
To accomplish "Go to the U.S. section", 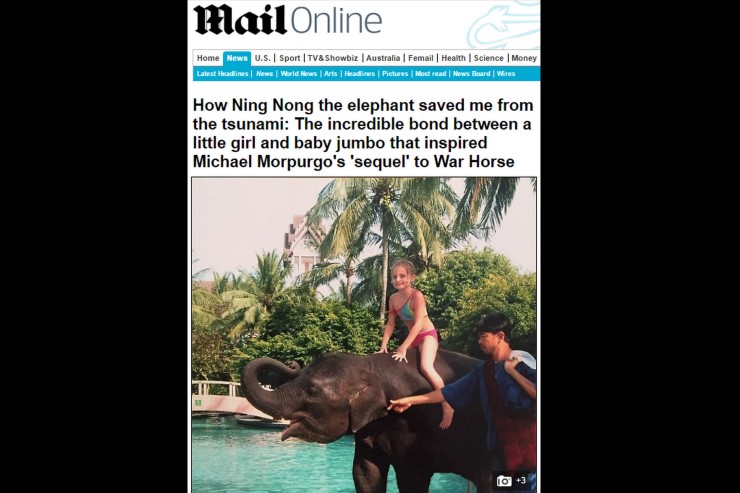I will click(263, 58).
